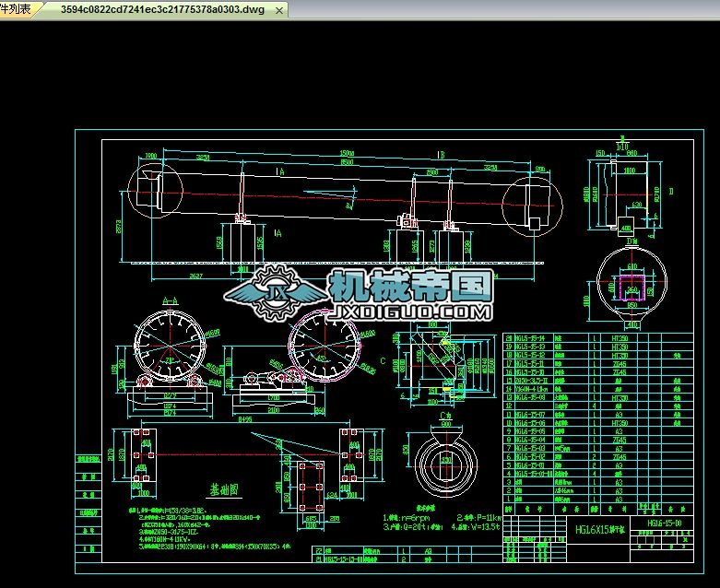Click the 基础图 drawing label
The width and height of the screenshot is (720, 588).
[225, 490]
